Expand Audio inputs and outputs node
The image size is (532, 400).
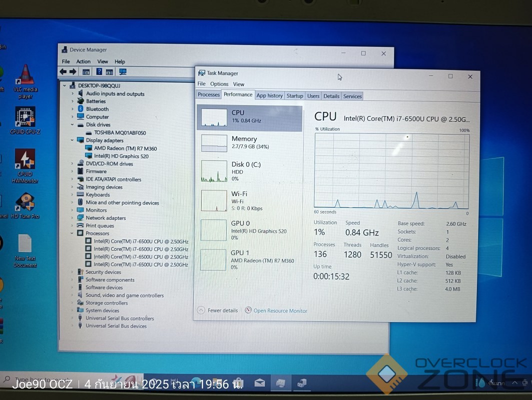click(72, 93)
